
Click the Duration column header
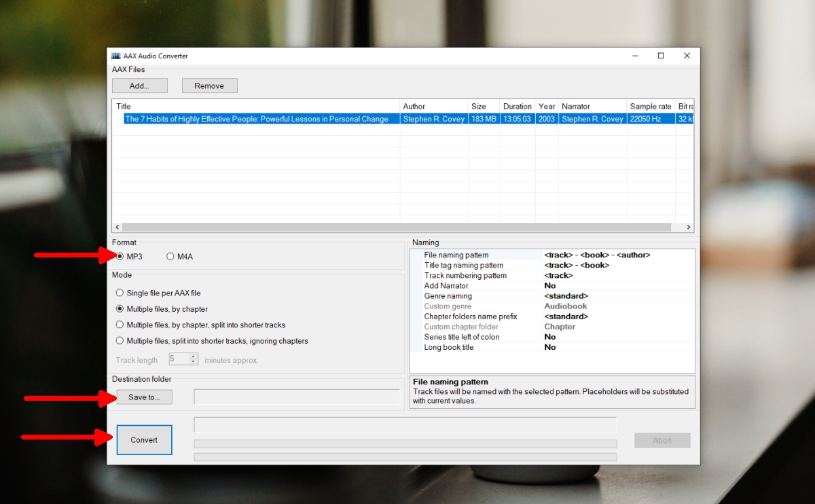(x=517, y=106)
